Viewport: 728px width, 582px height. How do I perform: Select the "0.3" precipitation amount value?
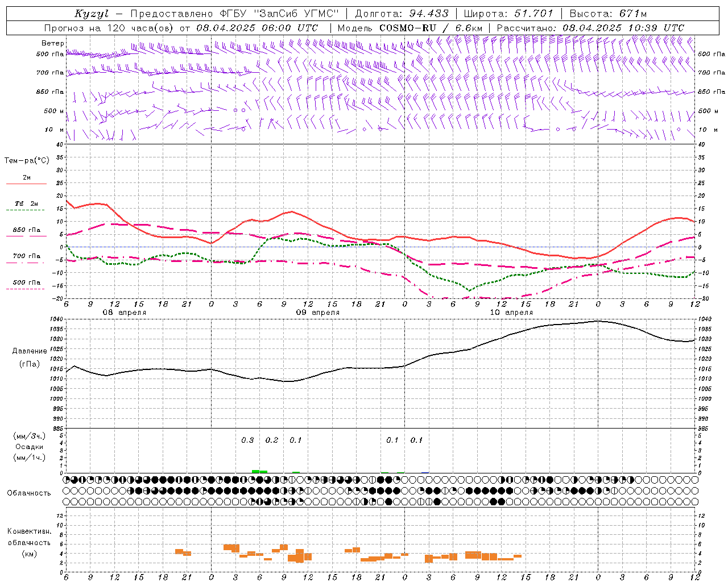pos(247,440)
